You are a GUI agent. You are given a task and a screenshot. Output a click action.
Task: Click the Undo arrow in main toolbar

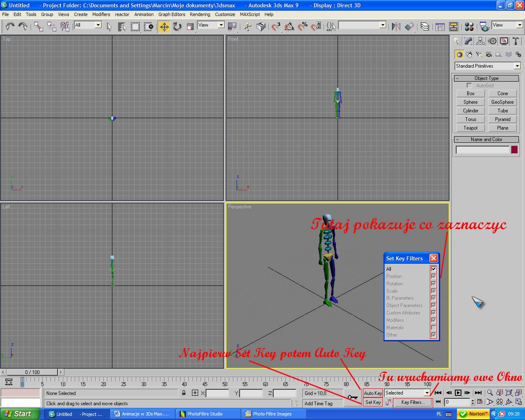point(10,27)
